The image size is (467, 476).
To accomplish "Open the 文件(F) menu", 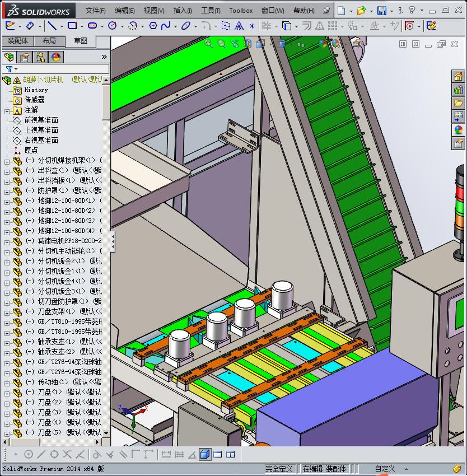I will [x=95, y=11].
